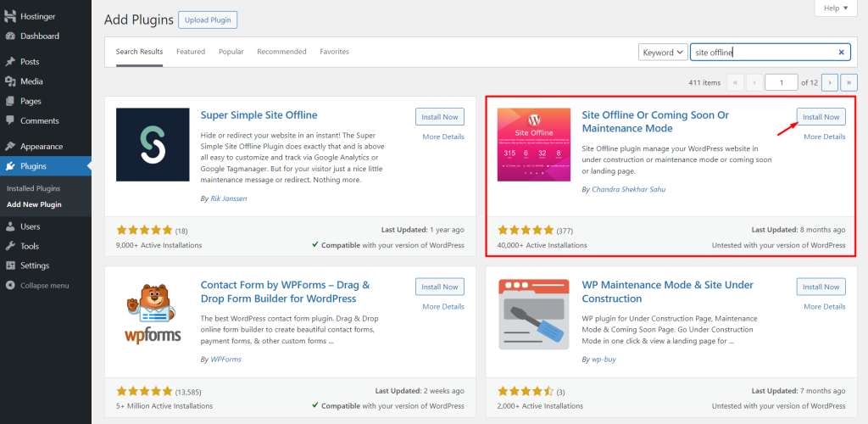Screen dimensions: 868x424
Task: Open Contact Form by WPForms title link
Action: [x=285, y=292]
